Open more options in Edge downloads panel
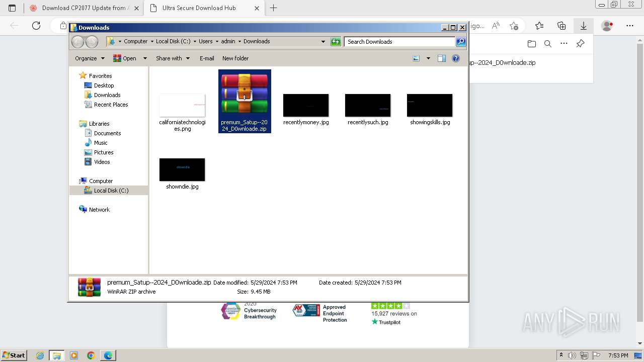Image resolution: width=644 pixels, height=362 pixels. [564, 44]
